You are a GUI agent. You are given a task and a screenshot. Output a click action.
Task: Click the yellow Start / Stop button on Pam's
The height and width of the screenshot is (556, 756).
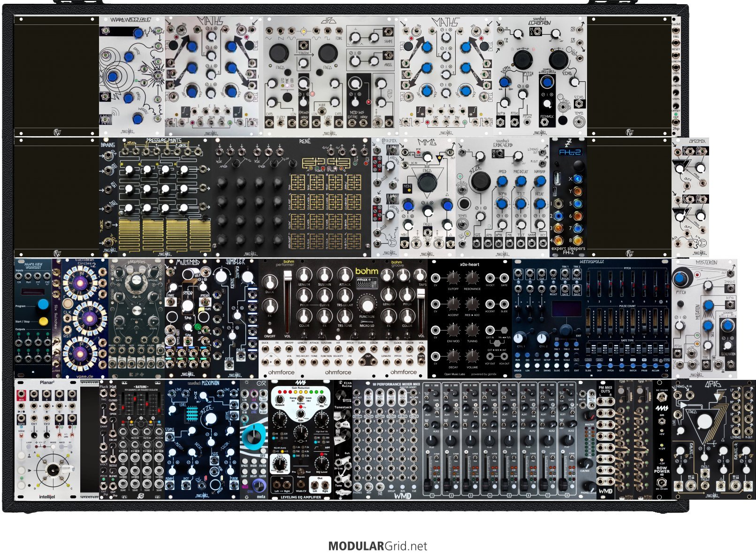point(43,322)
